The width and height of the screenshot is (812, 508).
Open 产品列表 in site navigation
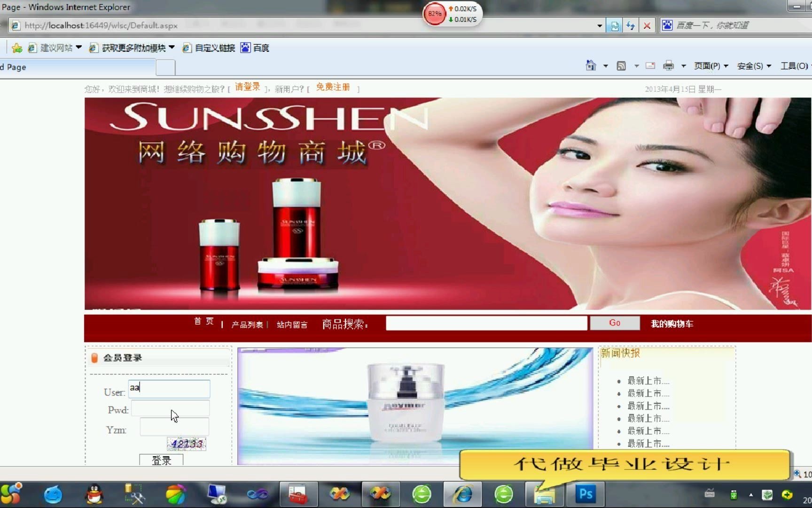[247, 325]
